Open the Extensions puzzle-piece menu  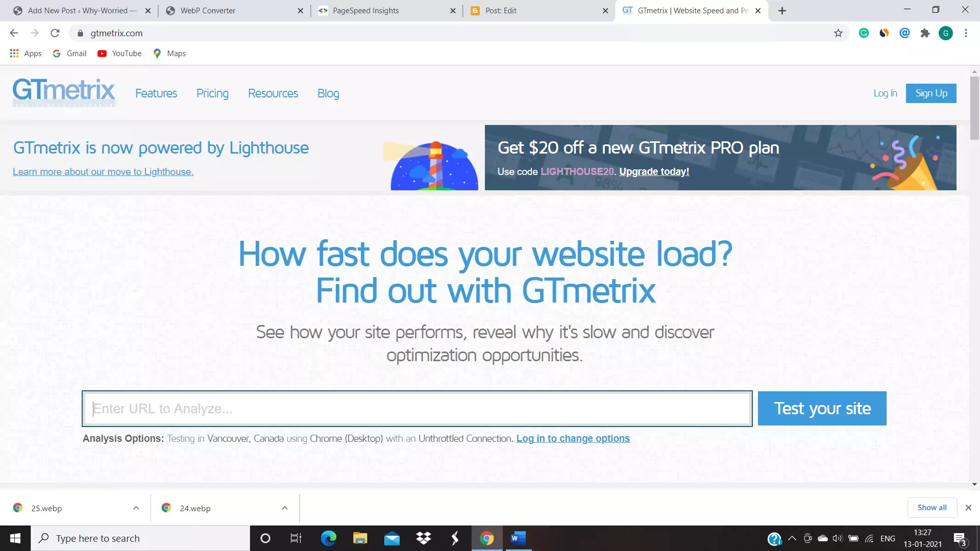[x=925, y=33]
